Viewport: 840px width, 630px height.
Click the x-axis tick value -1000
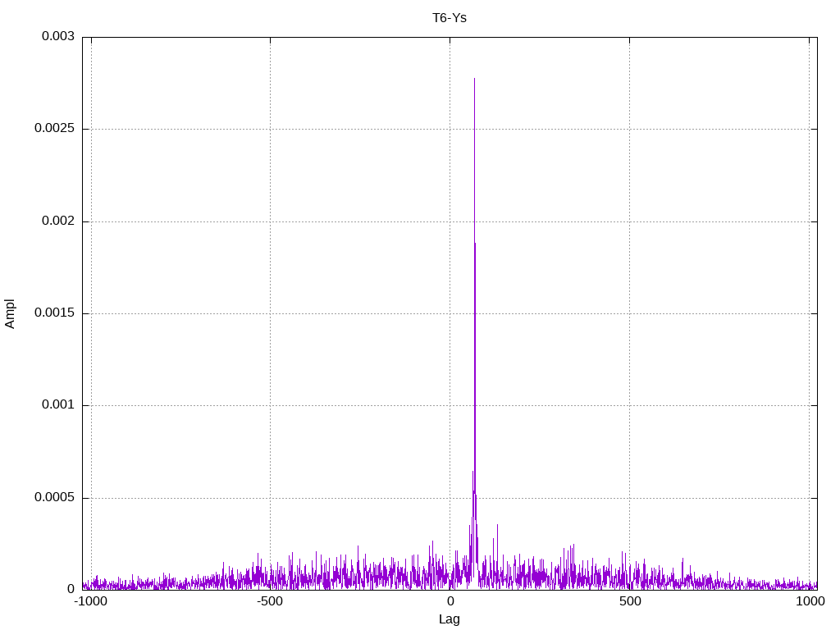(90, 601)
